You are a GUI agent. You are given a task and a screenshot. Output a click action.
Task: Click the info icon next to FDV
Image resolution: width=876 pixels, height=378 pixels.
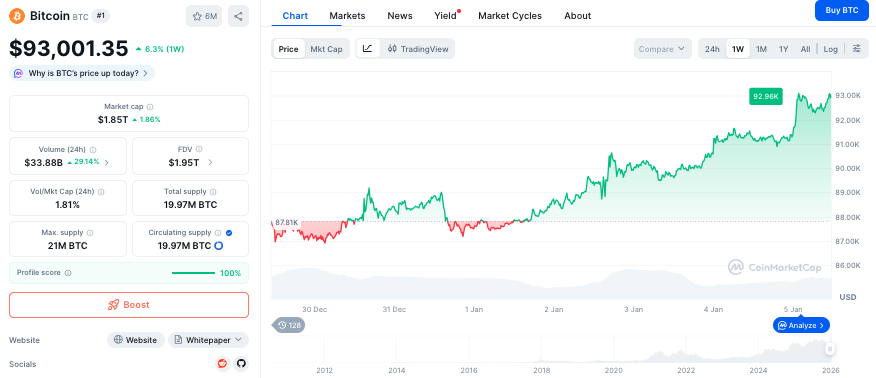point(199,149)
